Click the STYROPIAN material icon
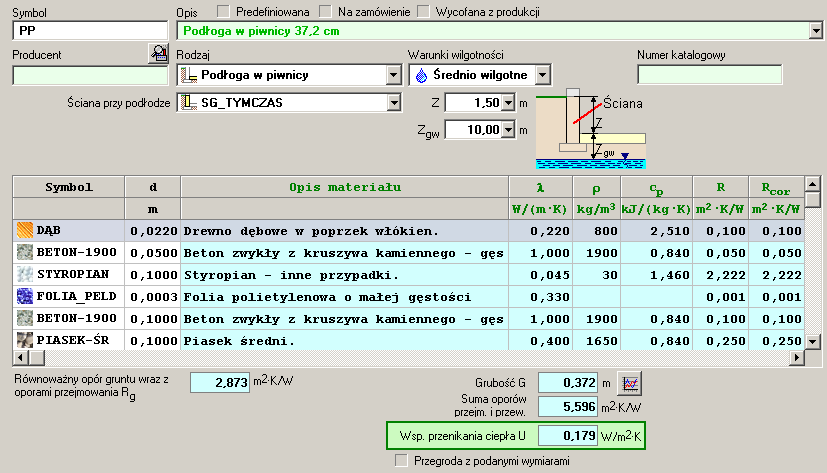Viewport: 827px width, 473px height. [25, 275]
